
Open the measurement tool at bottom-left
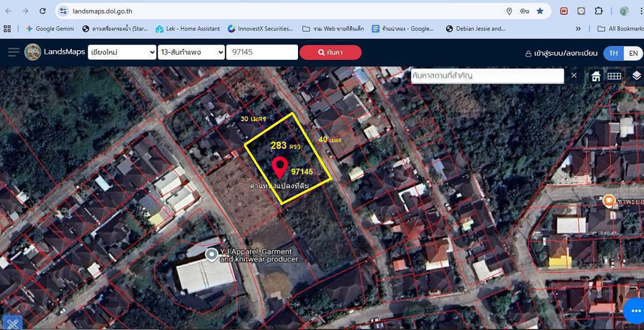click(11, 323)
